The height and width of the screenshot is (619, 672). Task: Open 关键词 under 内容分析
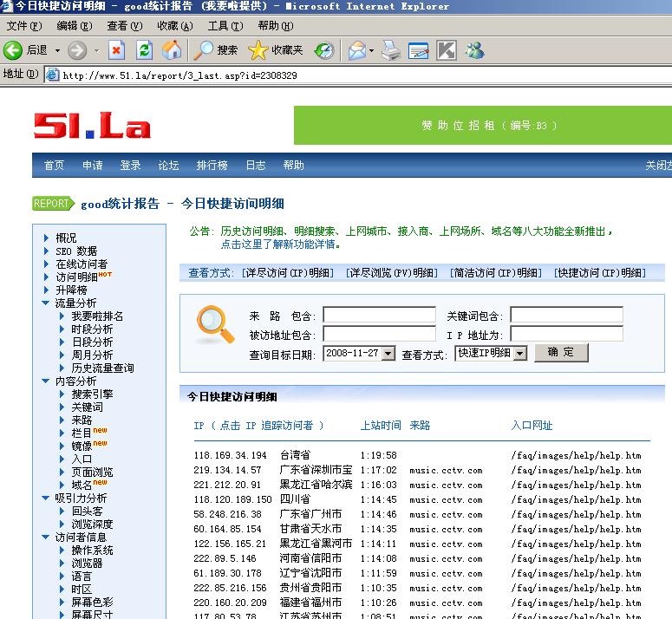87,407
